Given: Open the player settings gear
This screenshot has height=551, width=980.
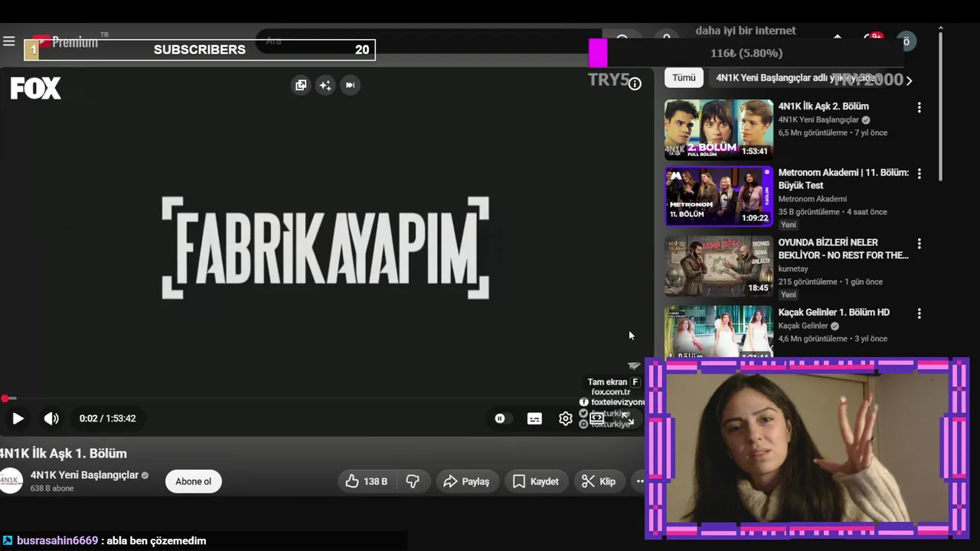Looking at the screenshot, I should (565, 419).
